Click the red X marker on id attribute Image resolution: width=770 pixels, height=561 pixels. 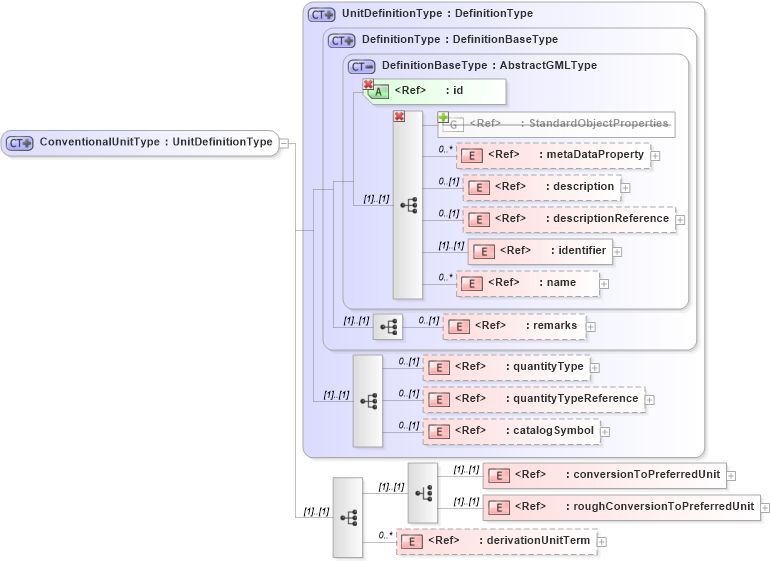coord(368,84)
